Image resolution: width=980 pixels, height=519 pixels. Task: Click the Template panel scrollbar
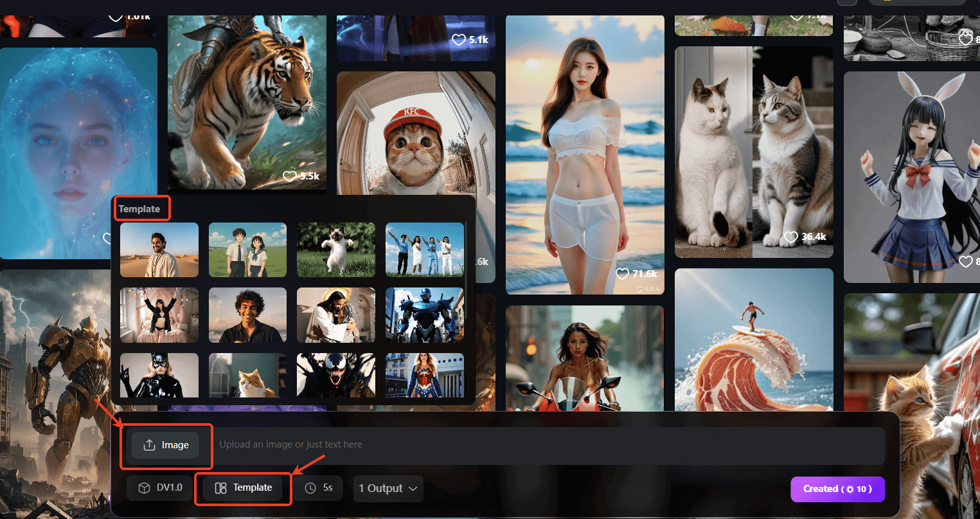pyautogui.click(x=467, y=257)
